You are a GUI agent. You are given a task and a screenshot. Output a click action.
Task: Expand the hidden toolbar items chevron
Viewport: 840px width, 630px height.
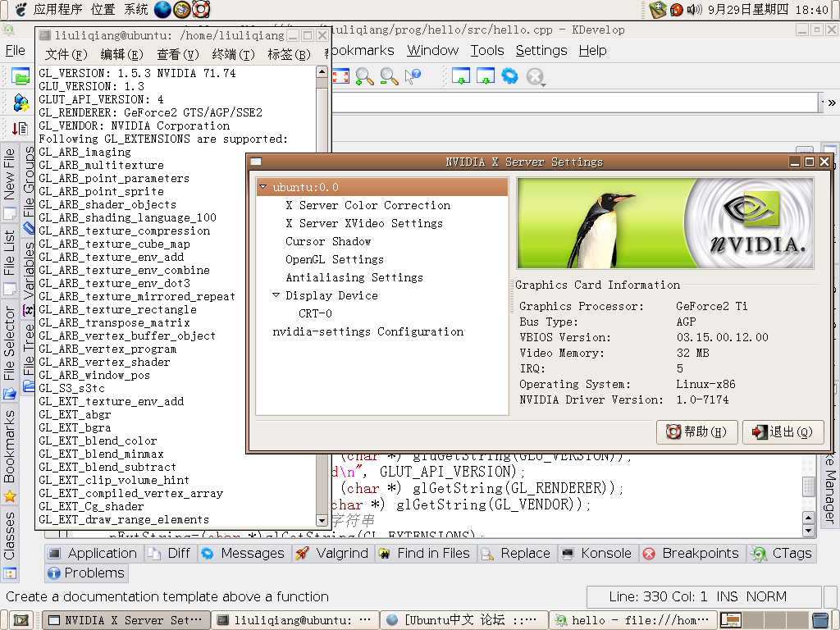[x=832, y=103]
